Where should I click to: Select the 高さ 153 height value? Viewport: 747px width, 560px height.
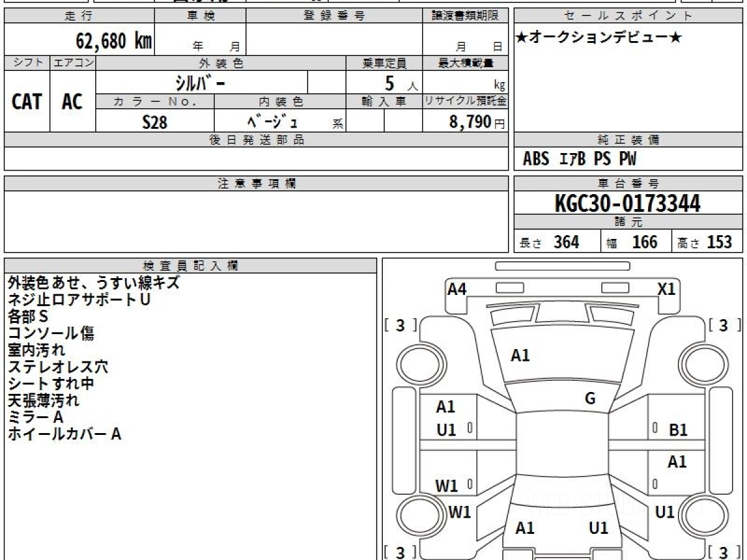click(705, 242)
